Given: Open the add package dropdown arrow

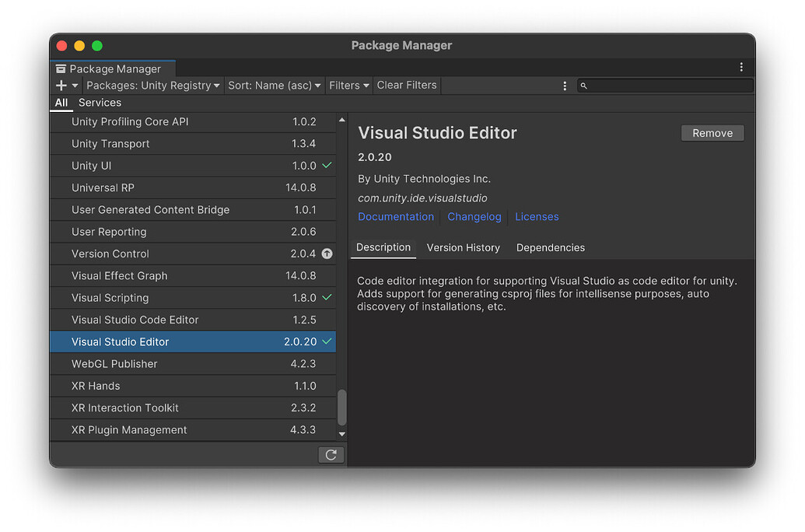Looking at the screenshot, I should [x=72, y=86].
